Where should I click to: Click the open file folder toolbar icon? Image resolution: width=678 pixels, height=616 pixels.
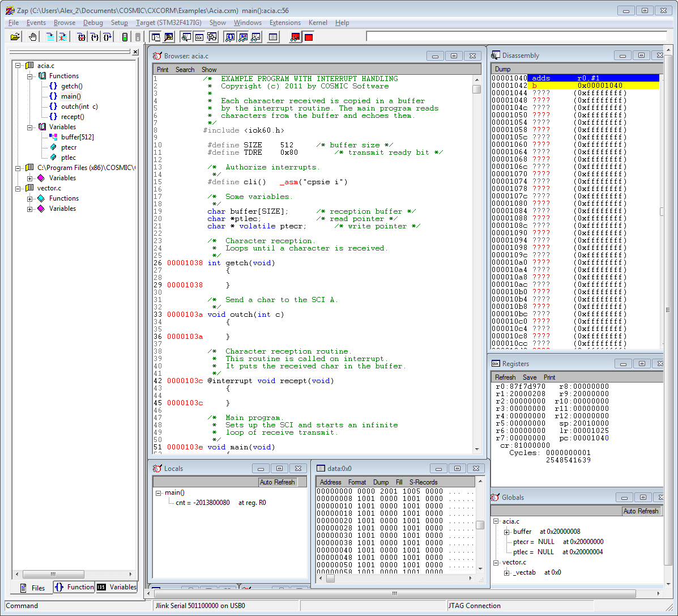[x=15, y=37]
